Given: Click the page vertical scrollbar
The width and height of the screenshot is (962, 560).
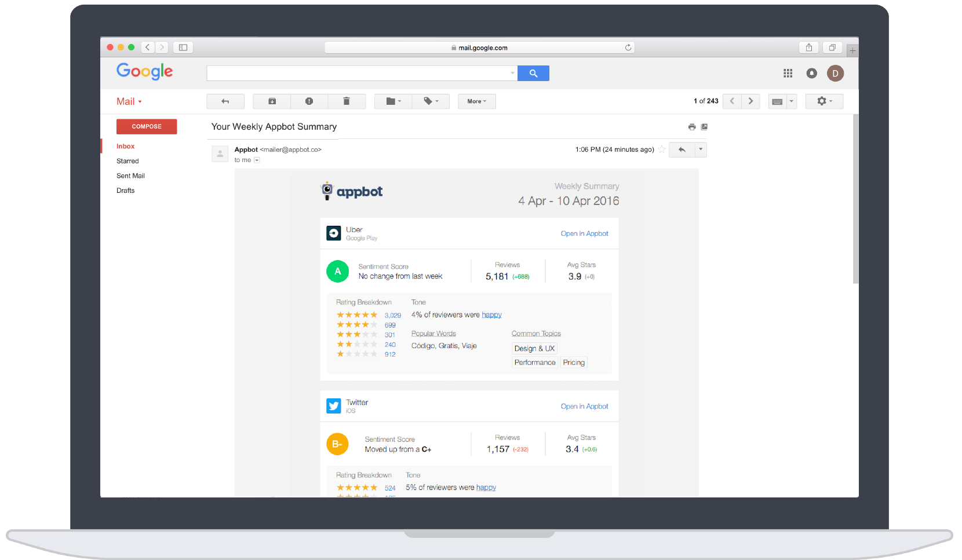Looking at the screenshot, I should pyautogui.click(x=855, y=199).
